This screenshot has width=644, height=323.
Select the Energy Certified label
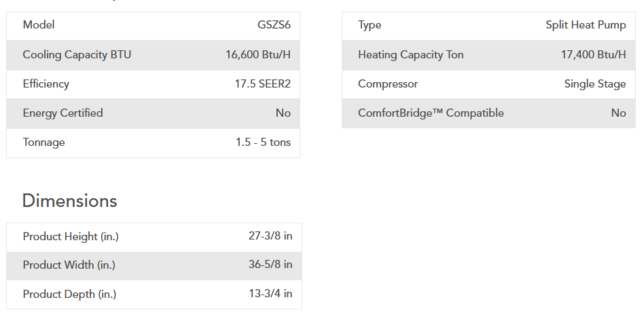(62, 113)
